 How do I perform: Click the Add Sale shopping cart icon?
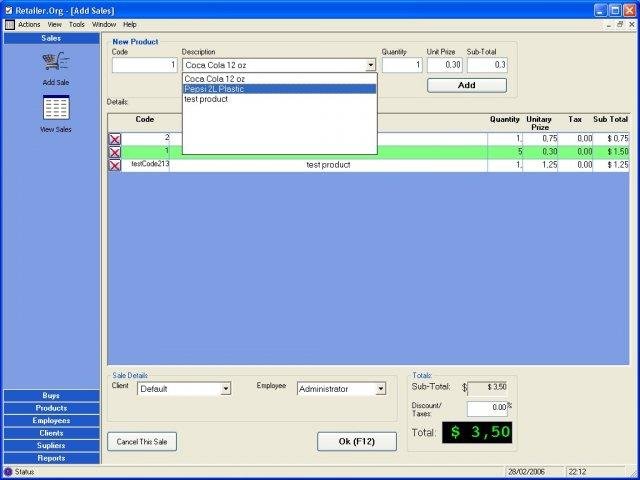56,62
